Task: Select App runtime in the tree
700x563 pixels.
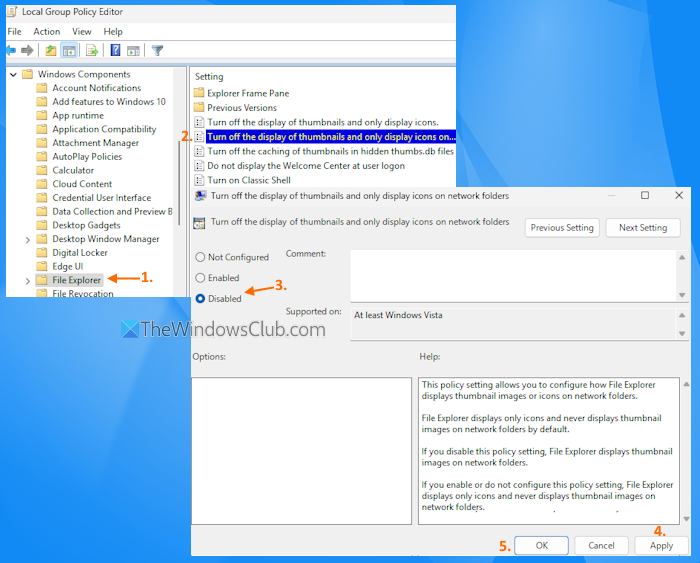Action: tap(78, 116)
